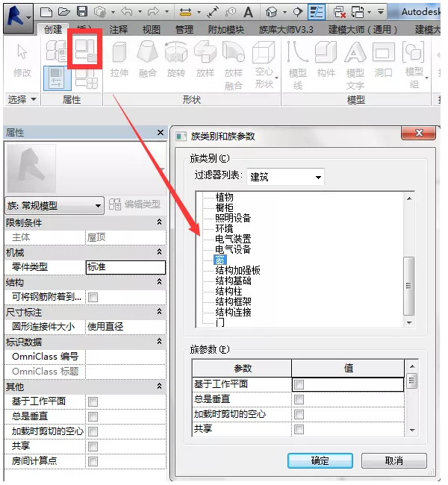Toggle 基于工作平面 checkbox in Properties panel
The width and height of the screenshot is (448, 485).
93,401
